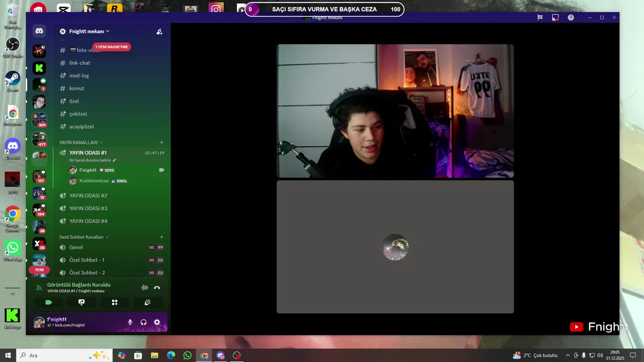644x362 pixels.
Task: Join YAYIN ODASI #2
Action: tap(111, 196)
